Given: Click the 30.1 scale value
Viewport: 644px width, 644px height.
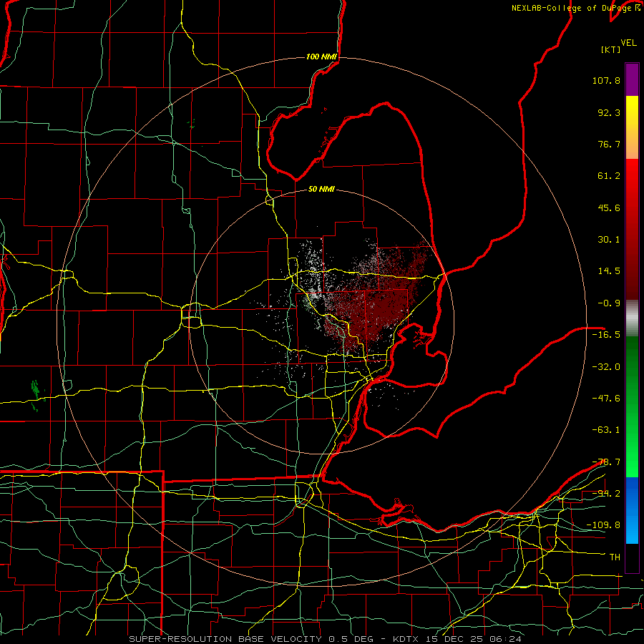Looking at the screenshot, I should 609,240.
